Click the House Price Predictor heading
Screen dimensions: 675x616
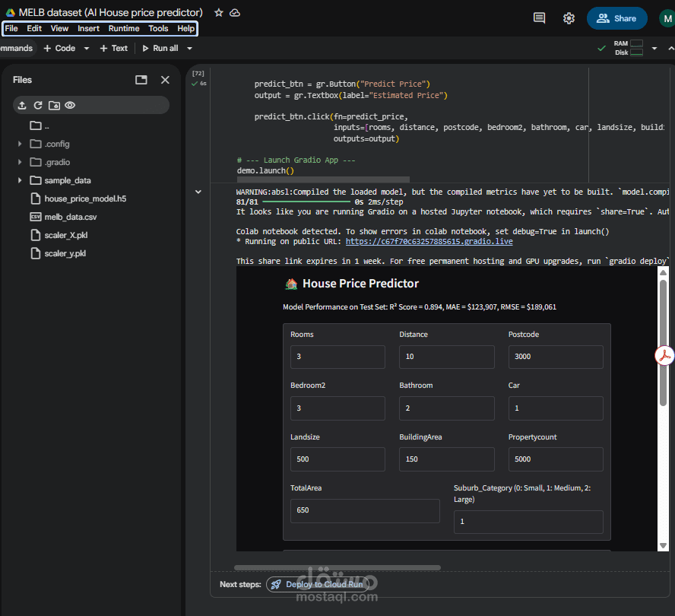click(x=360, y=284)
